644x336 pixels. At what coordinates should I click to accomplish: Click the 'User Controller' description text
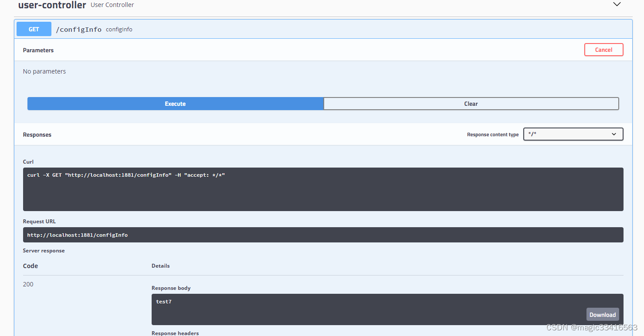[x=112, y=5]
